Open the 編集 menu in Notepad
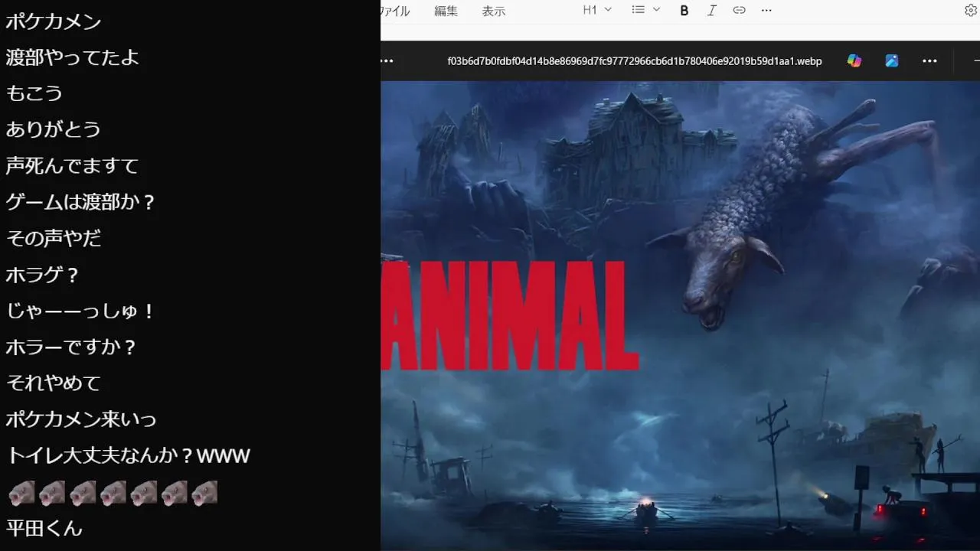This screenshot has width=980, height=551. (446, 11)
